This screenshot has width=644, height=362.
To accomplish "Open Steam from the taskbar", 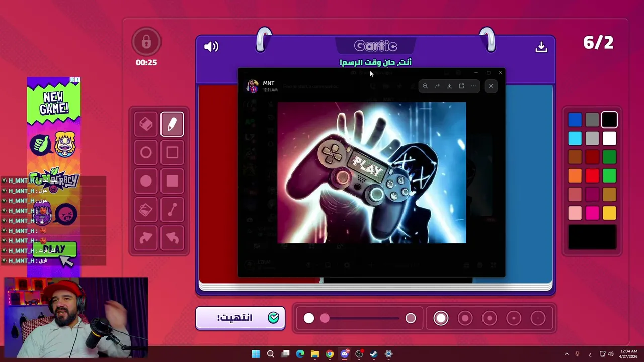I will point(374,354).
